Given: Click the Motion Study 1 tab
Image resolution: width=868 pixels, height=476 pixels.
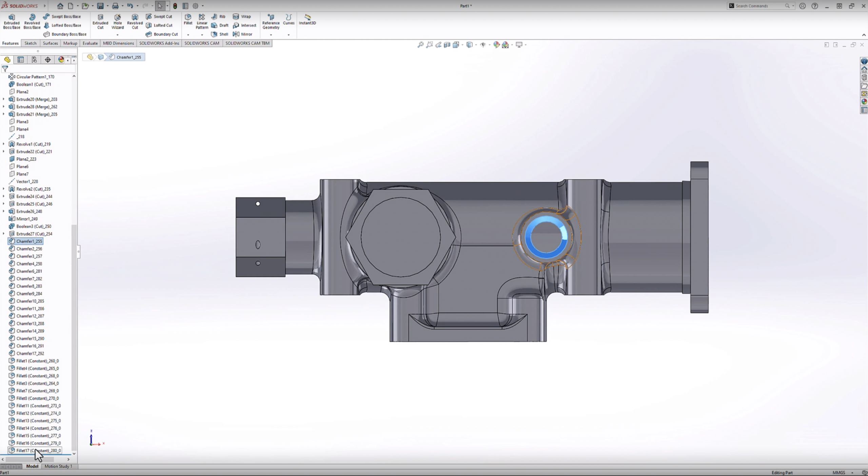Looking at the screenshot, I should click(x=58, y=466).
